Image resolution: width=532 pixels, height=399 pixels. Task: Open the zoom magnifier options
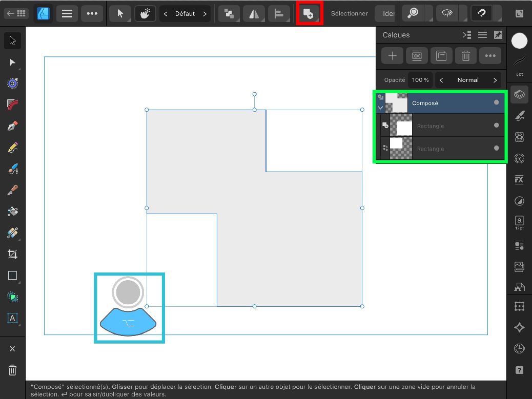click(x=413, y=13)
